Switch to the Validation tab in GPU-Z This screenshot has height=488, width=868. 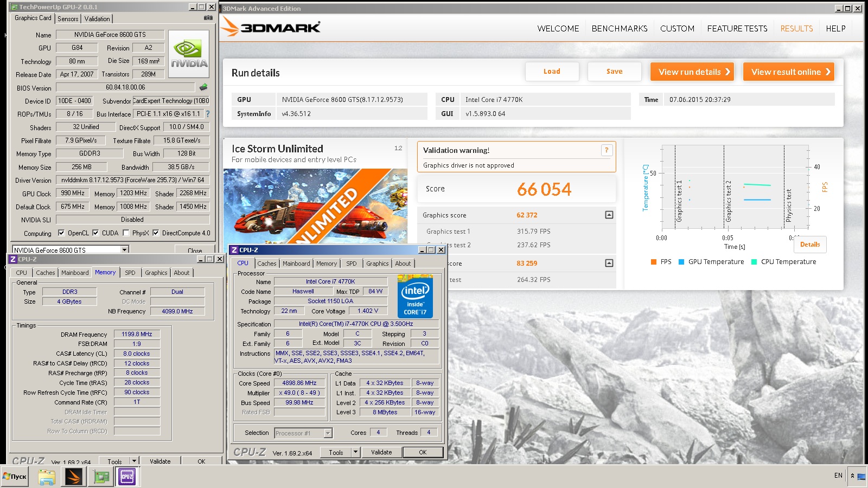(97, 19)
